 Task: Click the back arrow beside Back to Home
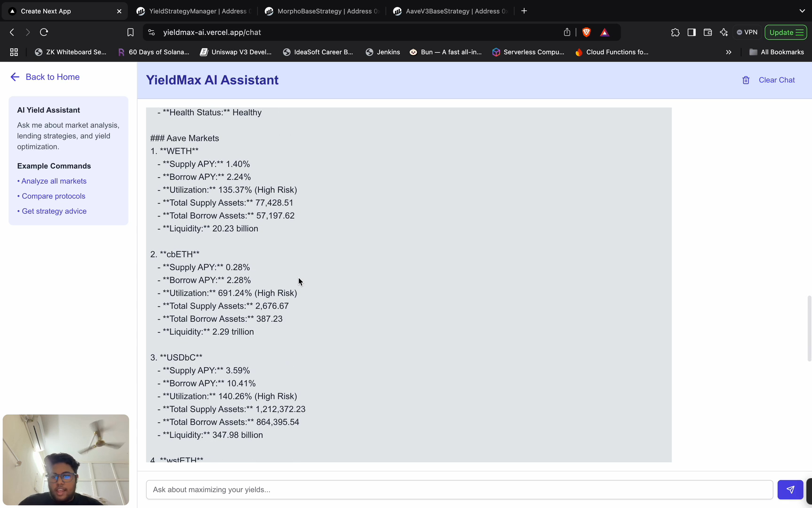click(x=15, y=77)
